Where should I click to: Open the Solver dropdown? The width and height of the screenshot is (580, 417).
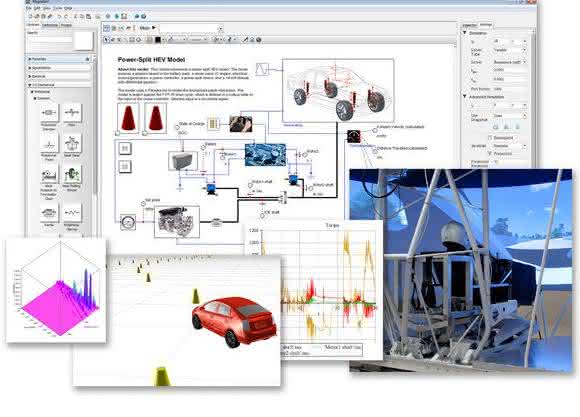509,62
